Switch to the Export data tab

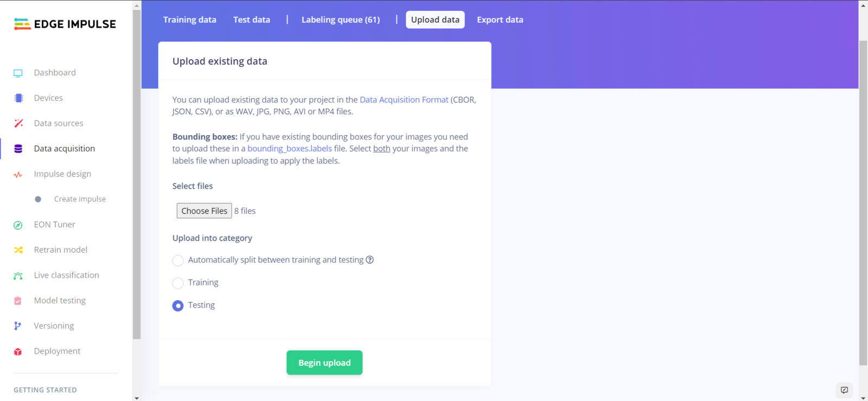click(500, 20)
